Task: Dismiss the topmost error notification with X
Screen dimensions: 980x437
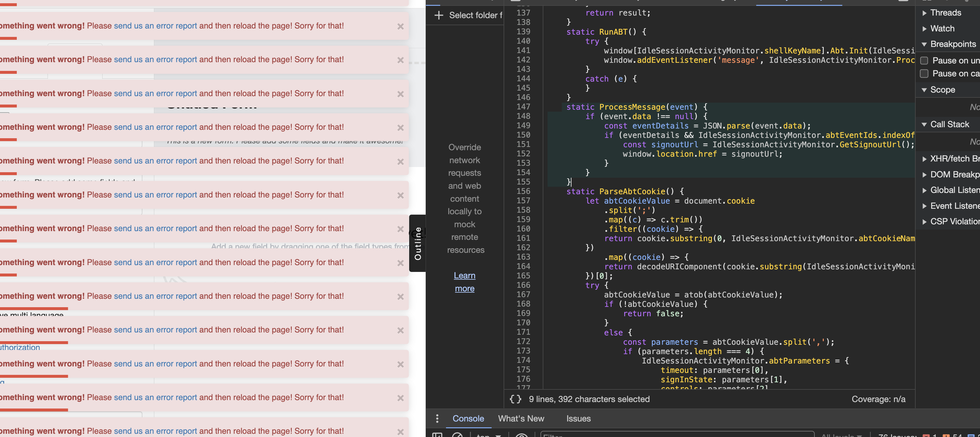Action: click(x=400, y=26)
